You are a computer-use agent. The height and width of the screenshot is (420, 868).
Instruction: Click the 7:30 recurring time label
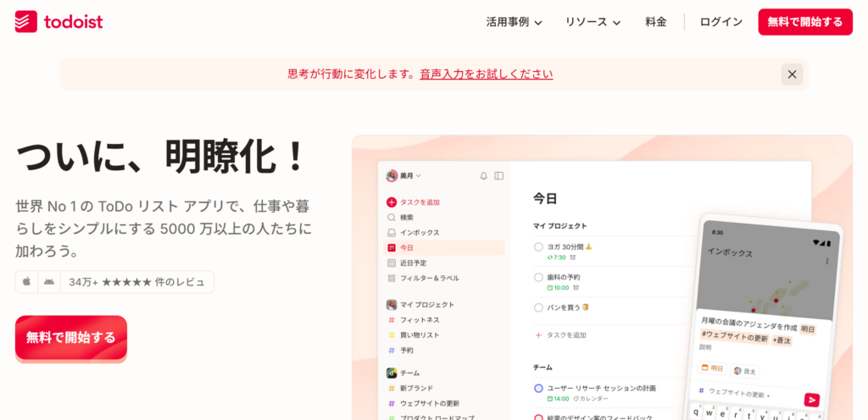tap(556, 257)
